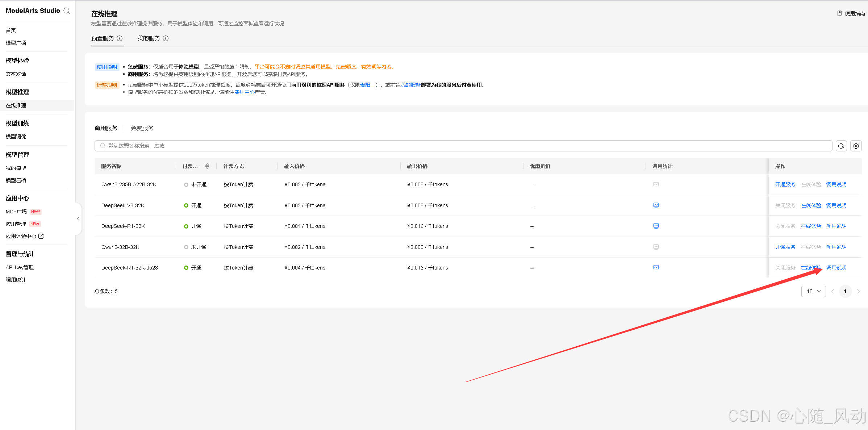This screenshot has width=868, height=430.
Task: Open the page size dropdown showing 10
Action: [813, 291]
